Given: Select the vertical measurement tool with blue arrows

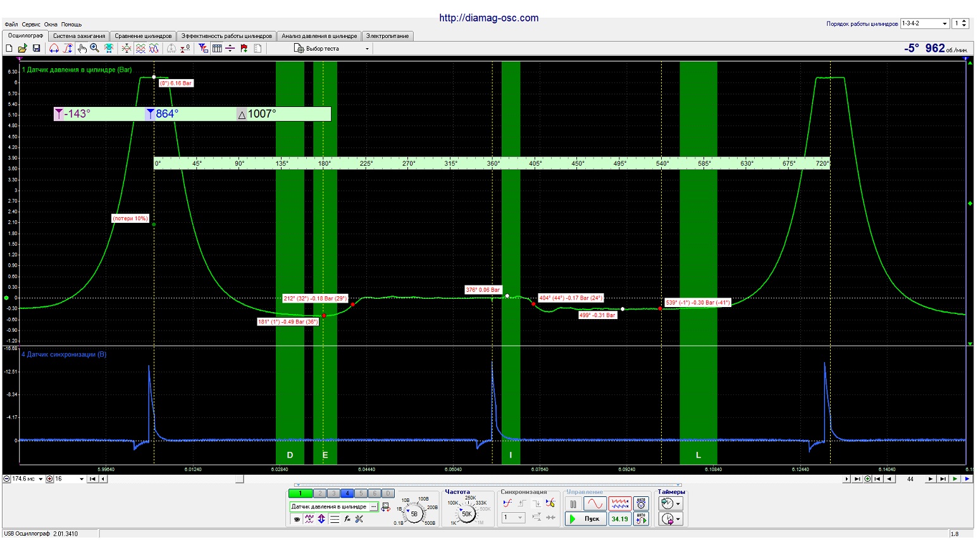Looking at the screenshot, I should 68,48.
